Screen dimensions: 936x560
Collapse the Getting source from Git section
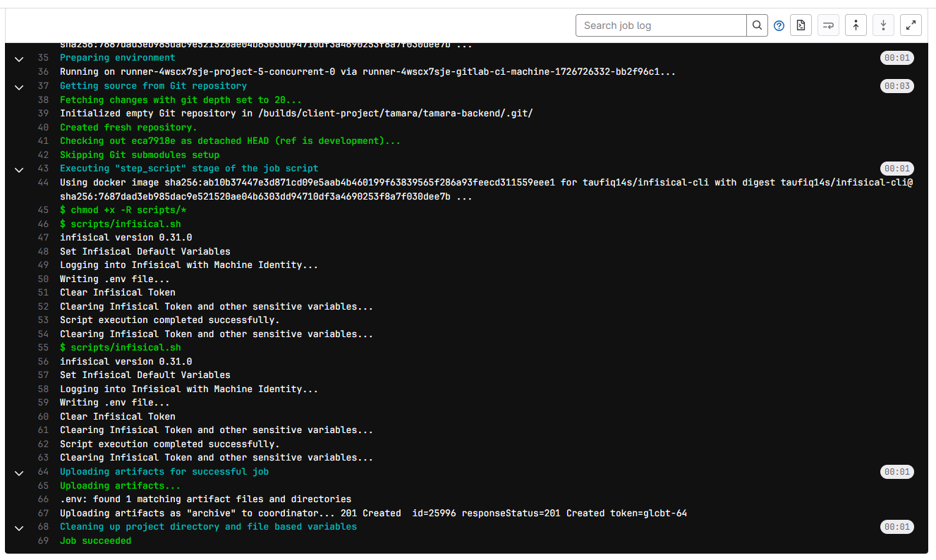(19, 87)
